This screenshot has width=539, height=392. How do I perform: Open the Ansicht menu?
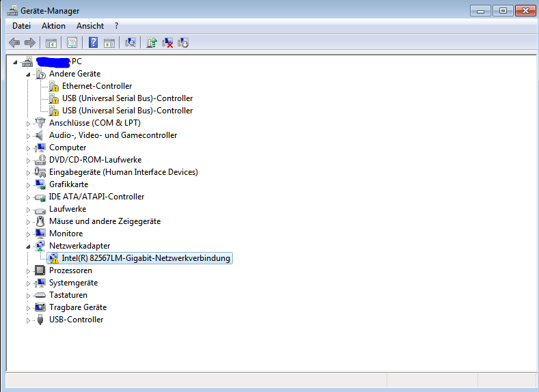pos(90,26)
